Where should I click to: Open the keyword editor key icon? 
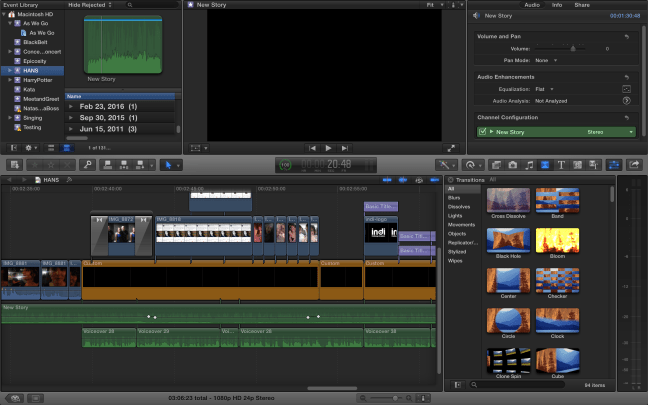click(x=89, y=164)
